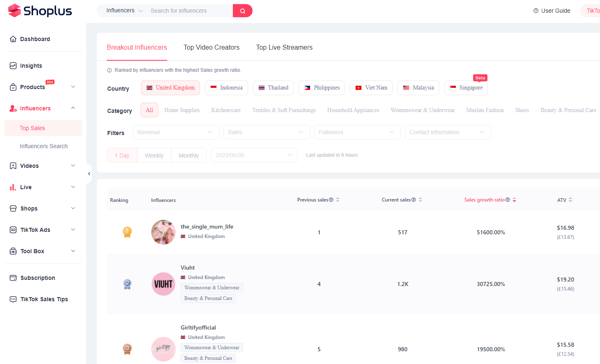Open the Influencers search type dropdown
The width and height of the screenshot is (600, 364).
pyautogui.click(x=124, y=11)
